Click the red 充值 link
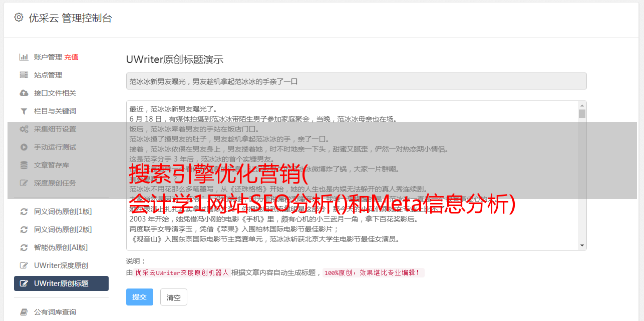This screenshot has height=321, width=644. pos(71,57)
